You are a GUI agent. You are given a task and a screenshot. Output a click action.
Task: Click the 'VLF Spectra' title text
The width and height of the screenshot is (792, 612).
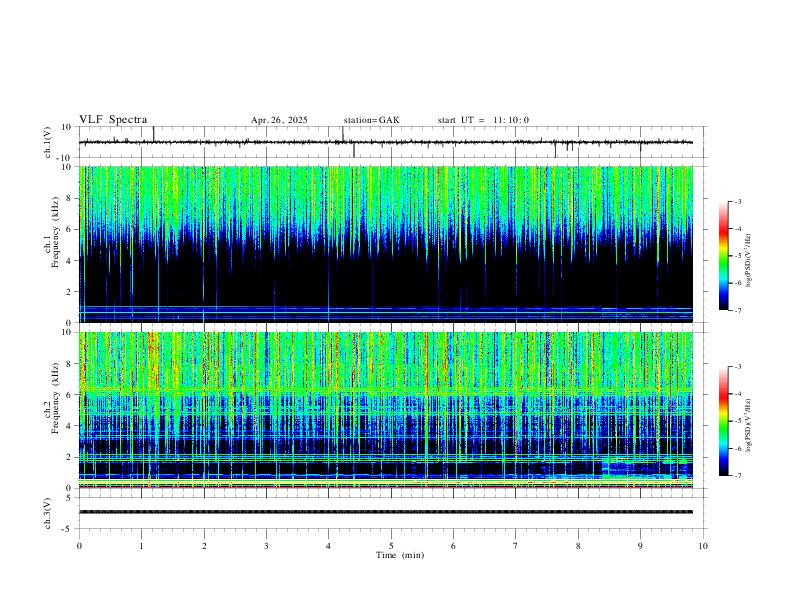113,120
